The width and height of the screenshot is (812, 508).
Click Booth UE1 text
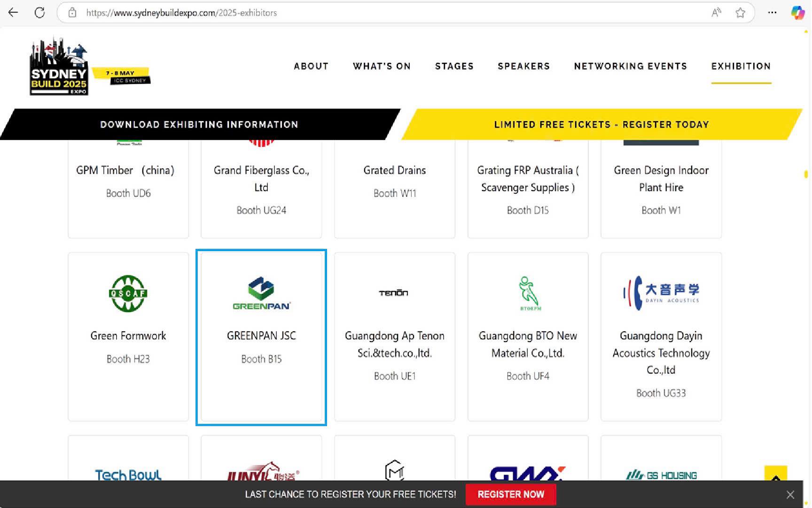(x=395, y=376)
